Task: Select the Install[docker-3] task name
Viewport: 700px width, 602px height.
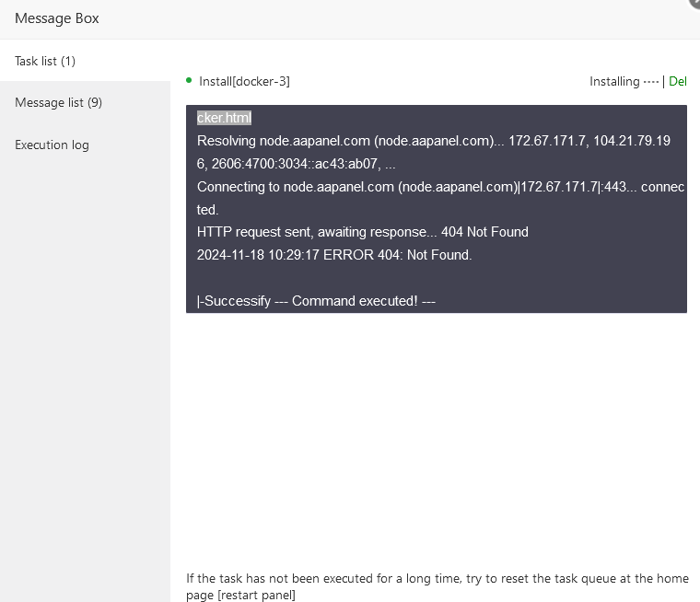Action: click(x=244, y=81)
